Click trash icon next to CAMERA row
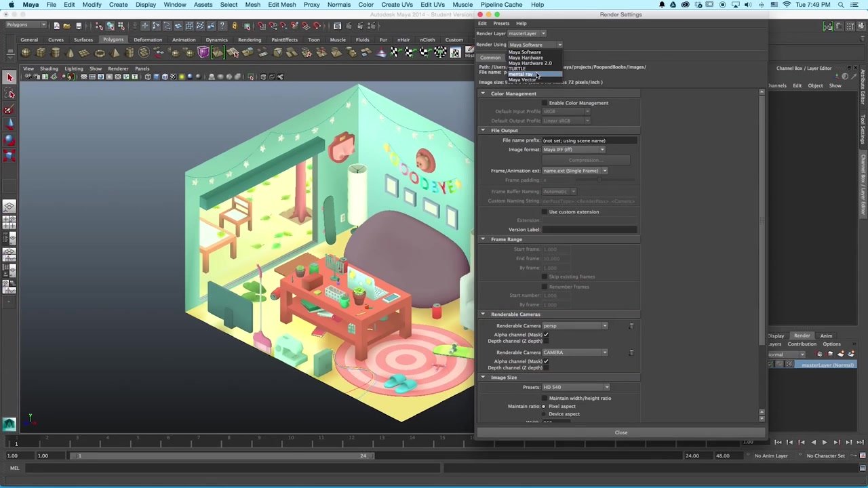The image size is (868, 488). (x=631, y=352)
